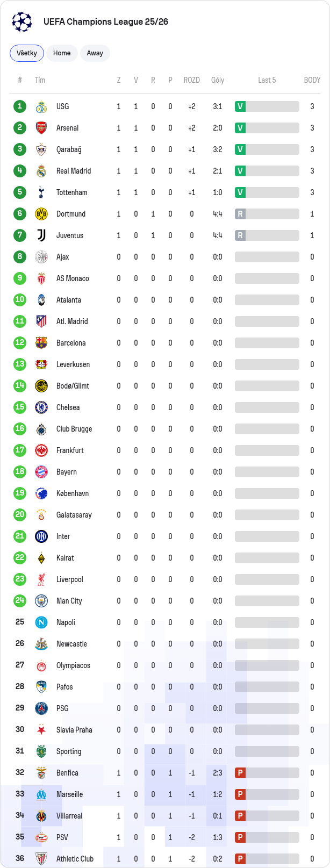This screenshot has height=868, width=330.
Task: Click Dortmund's grey R result badge
Action: [x=240, y=214]
